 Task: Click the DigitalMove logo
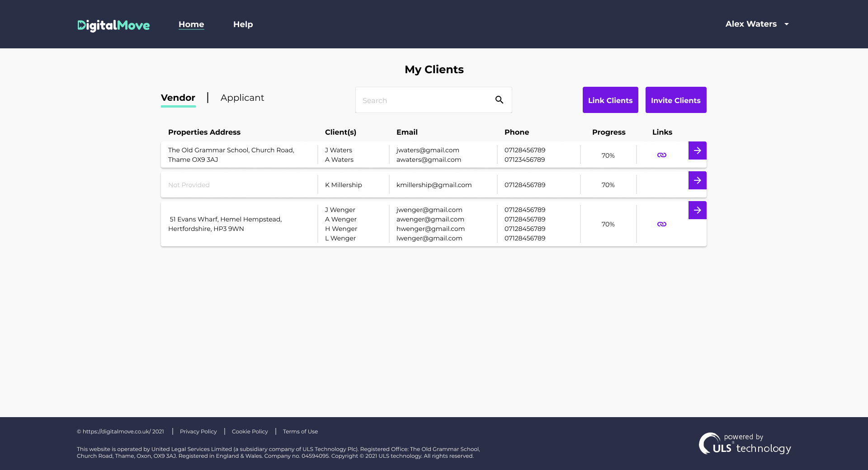coord(113,25)
